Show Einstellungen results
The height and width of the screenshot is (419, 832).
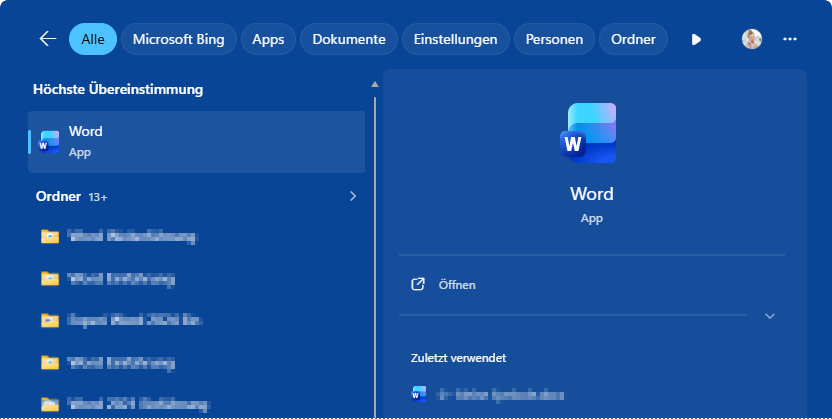[x=455, y=39]
